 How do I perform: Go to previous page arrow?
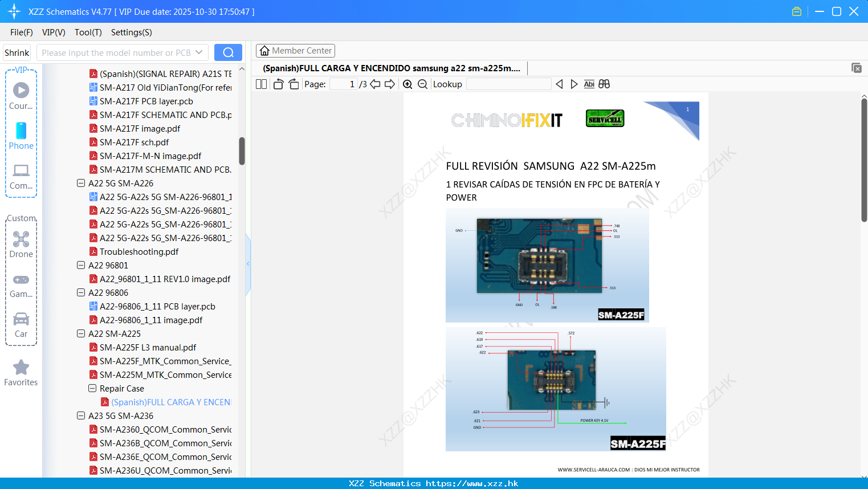tap(375, 84)
